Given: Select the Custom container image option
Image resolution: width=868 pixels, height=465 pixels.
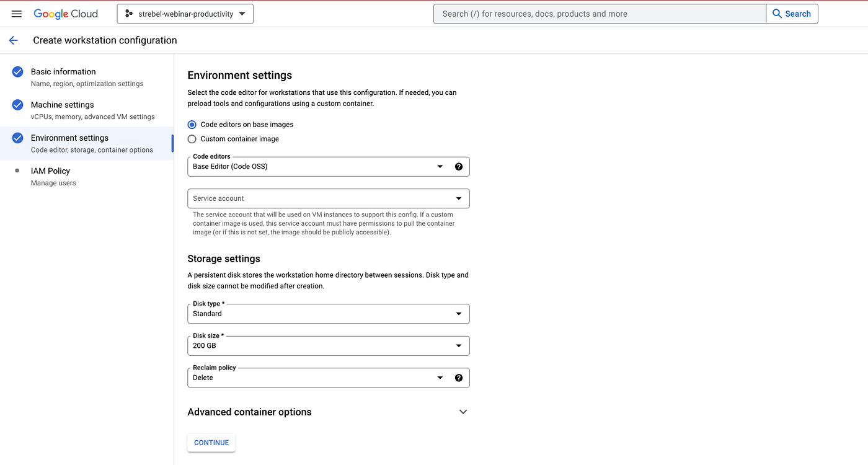Looking at the screenshot, I should [192, 139].
